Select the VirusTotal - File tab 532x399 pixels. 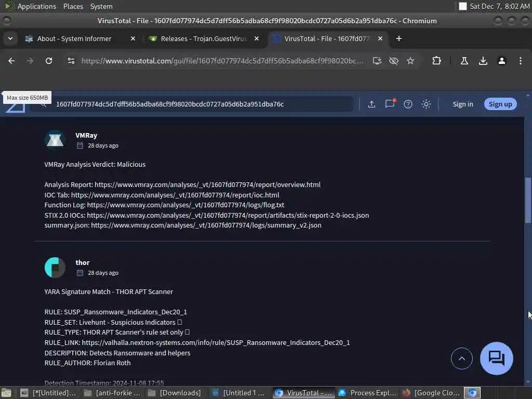coord(327,38)
